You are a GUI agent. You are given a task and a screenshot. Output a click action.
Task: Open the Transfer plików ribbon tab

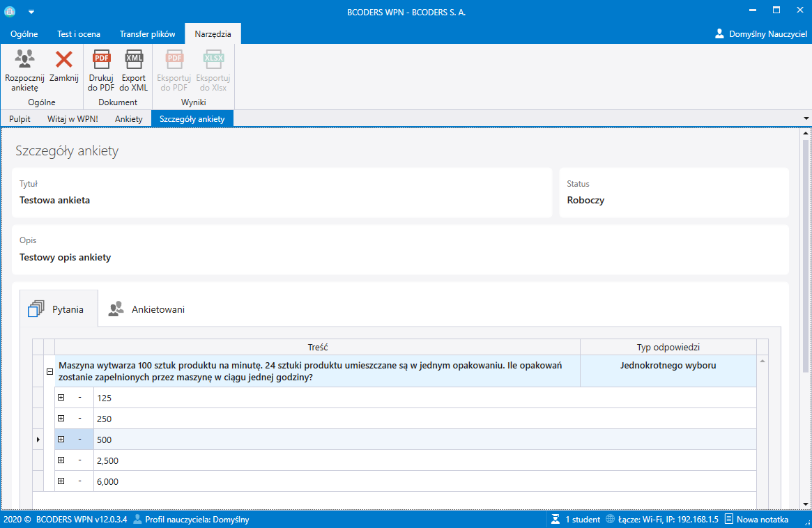148,33
